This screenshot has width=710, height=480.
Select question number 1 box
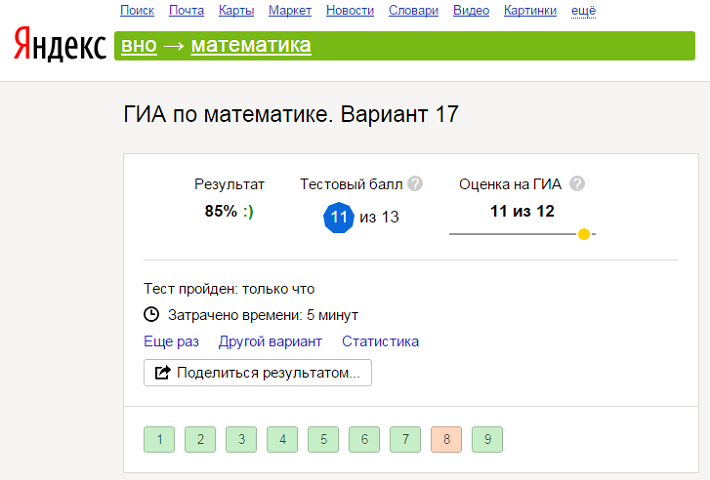tap(159, 439)
